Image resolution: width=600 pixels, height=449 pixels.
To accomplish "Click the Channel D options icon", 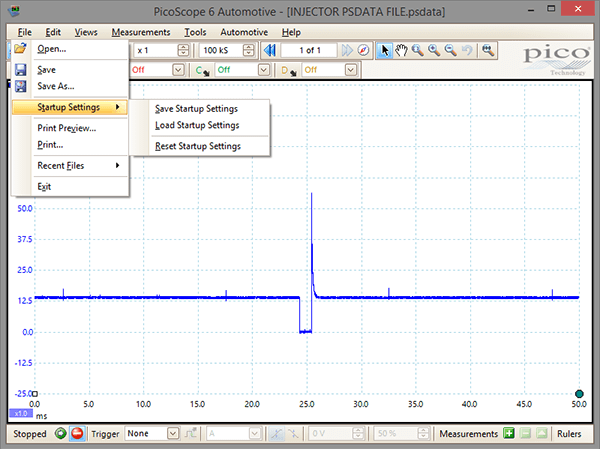I will pos(289,70).
